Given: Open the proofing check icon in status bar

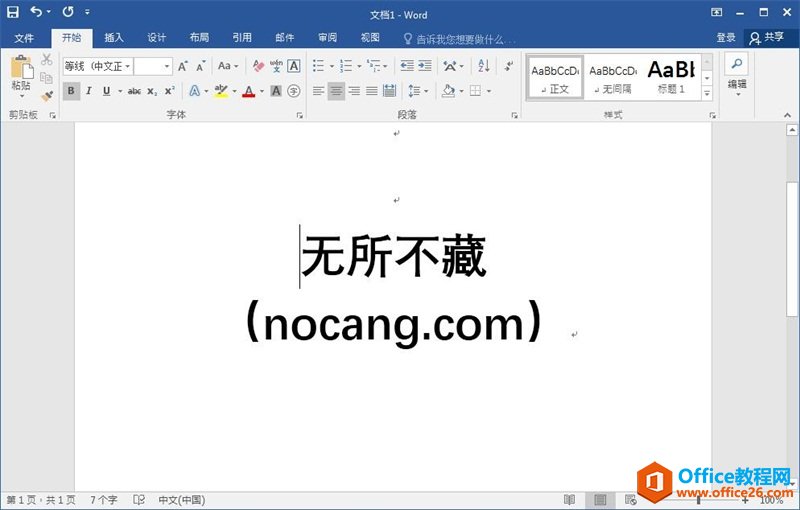Looking at the screenshot, I should point(139,500).
